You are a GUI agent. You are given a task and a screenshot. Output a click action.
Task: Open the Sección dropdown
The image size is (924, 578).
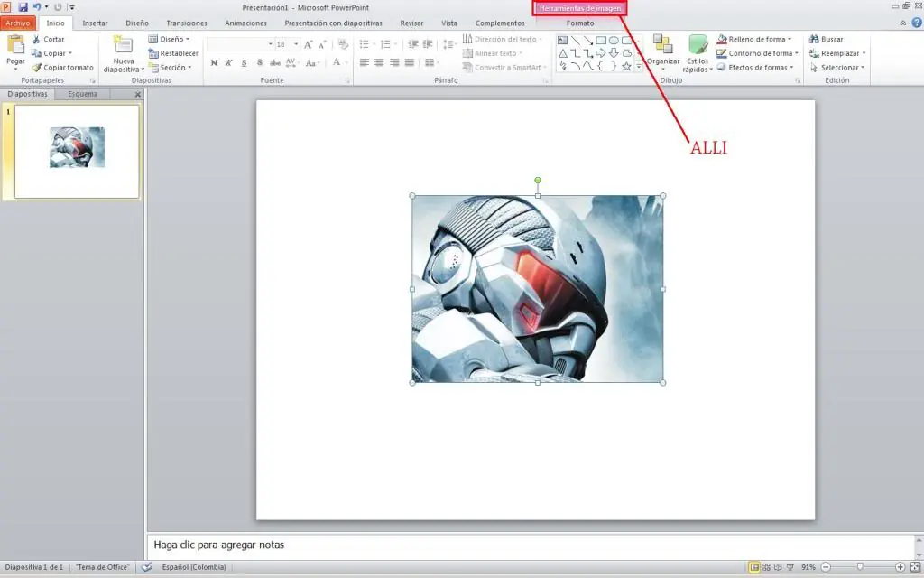point(171,67)
